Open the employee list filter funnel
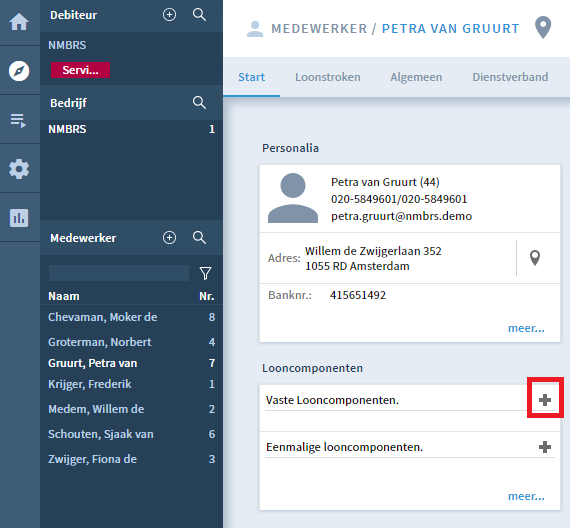The width and height of the screenshot is (570, 528). coord(205,273)
